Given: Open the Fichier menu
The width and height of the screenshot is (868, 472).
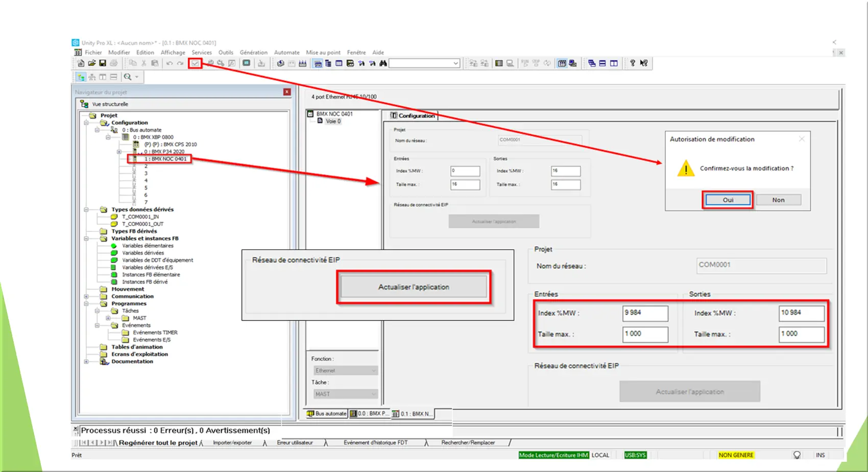Looking at the screenshot, I should [93, 52].
